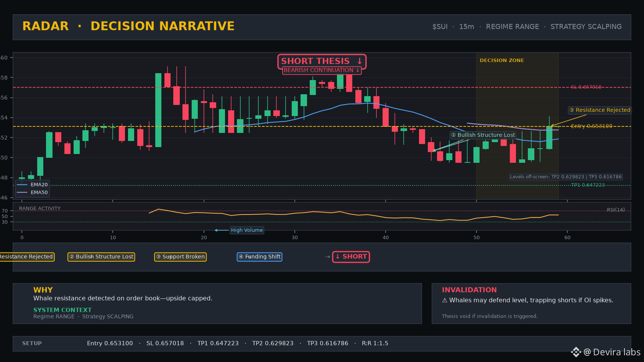Screen dimensions: 644x362
Task: Click the Bullish Structure Lost annotation on the chart
Action: pos(483,135)
